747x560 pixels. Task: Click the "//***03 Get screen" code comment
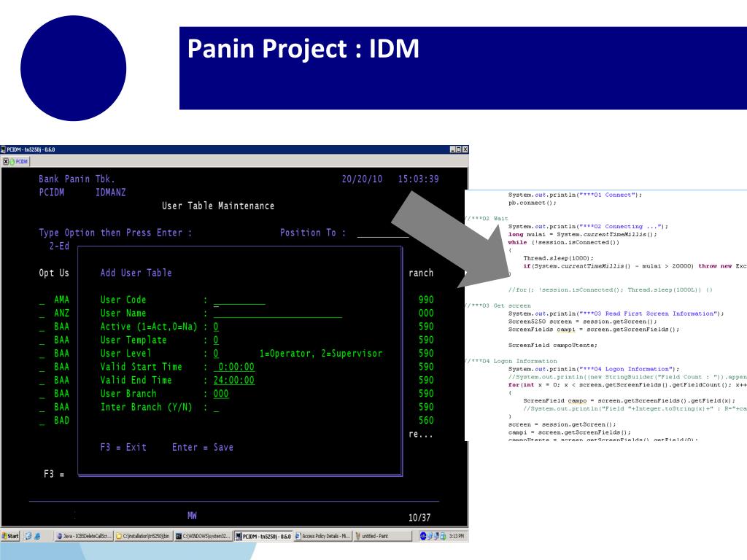(498, 306)
